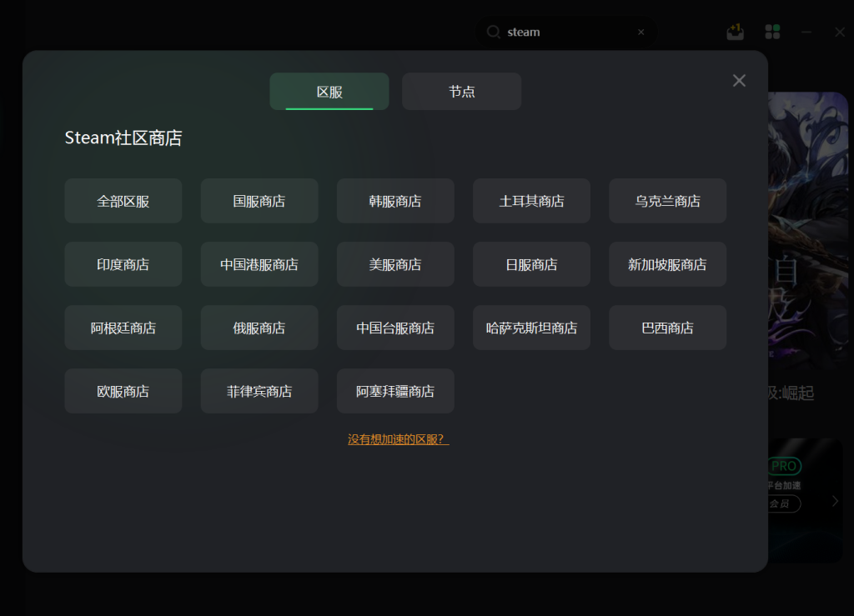Select 中国港服商店 region
This screenshot has width=854, height=616.
[259, 264]
